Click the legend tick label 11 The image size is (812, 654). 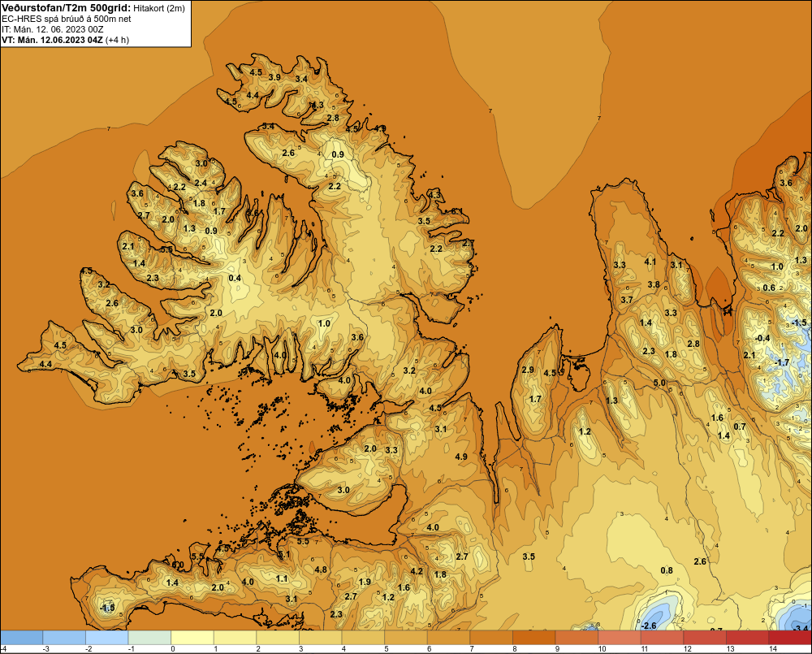click(645, 649)
